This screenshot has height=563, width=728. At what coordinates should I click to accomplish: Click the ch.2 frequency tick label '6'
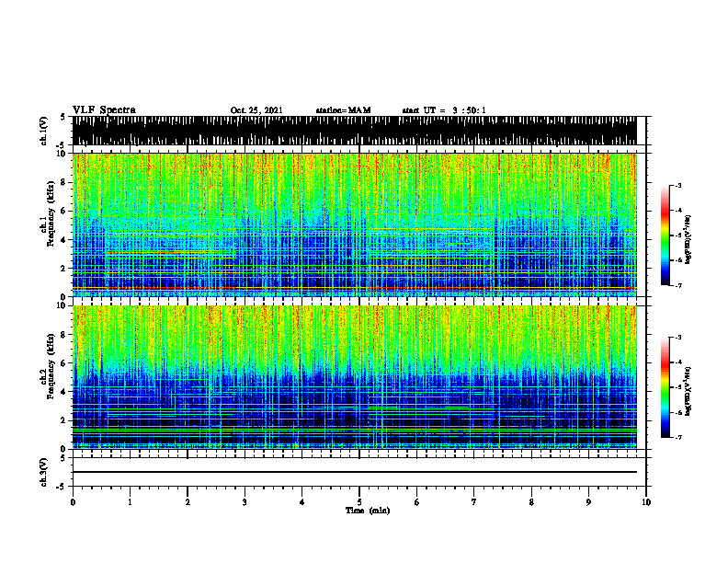point(63,363)
